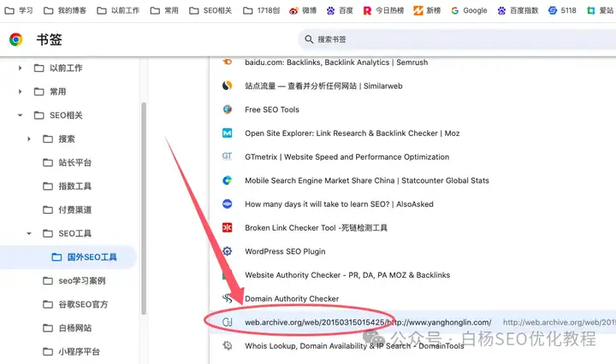Expand the 搜索 subfolder arrow

click(29, 139)
